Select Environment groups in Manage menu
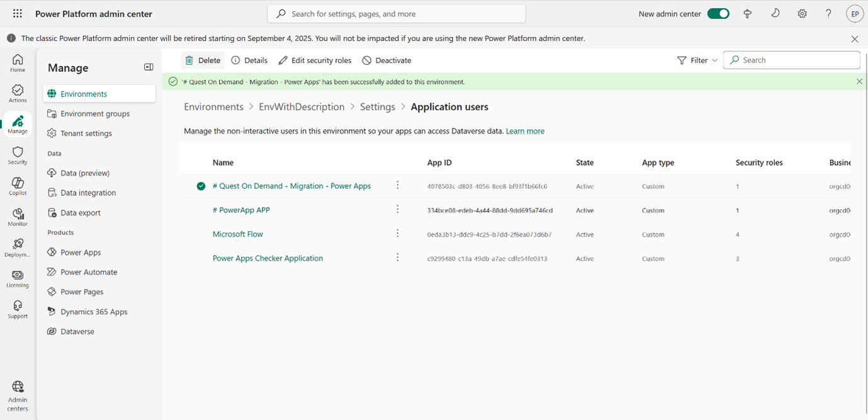The width and height of the screenshot is (868, 420). tap(95, 114)
